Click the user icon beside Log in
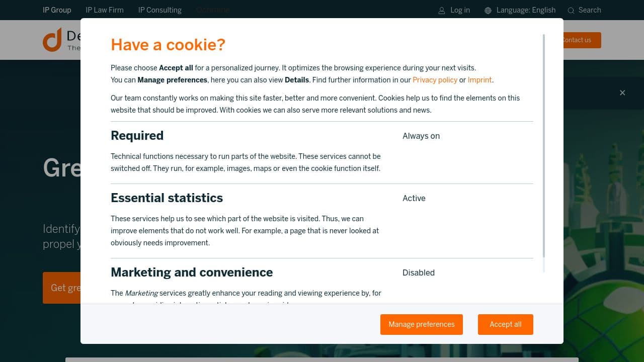Viewport: 644px width, 362px height. pos(442,11)
